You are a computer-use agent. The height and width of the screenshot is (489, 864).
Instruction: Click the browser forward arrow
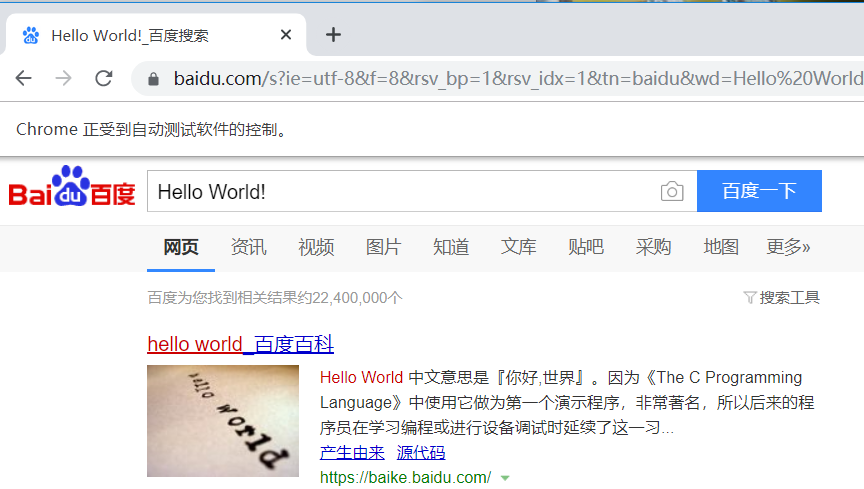click(63, 78)
